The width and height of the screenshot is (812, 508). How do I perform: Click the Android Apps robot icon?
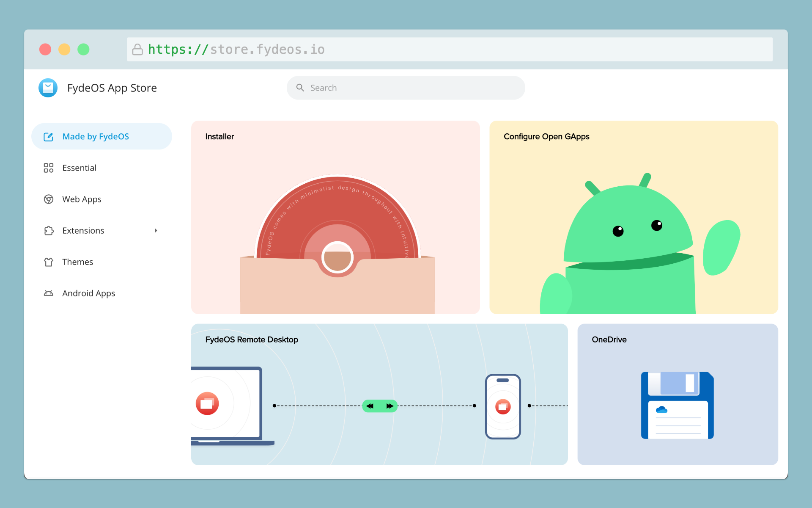pyautogui.click(x=48, y=293)
